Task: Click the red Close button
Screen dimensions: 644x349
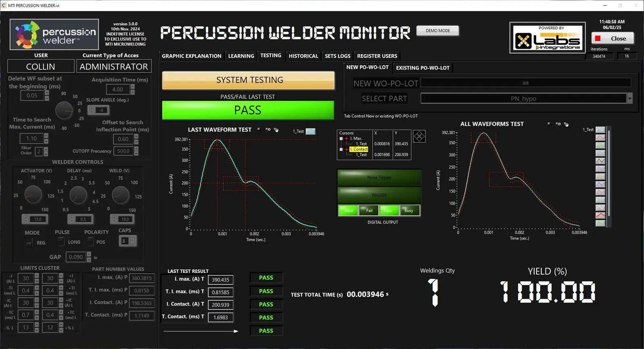Action: [x=613, y=38]
